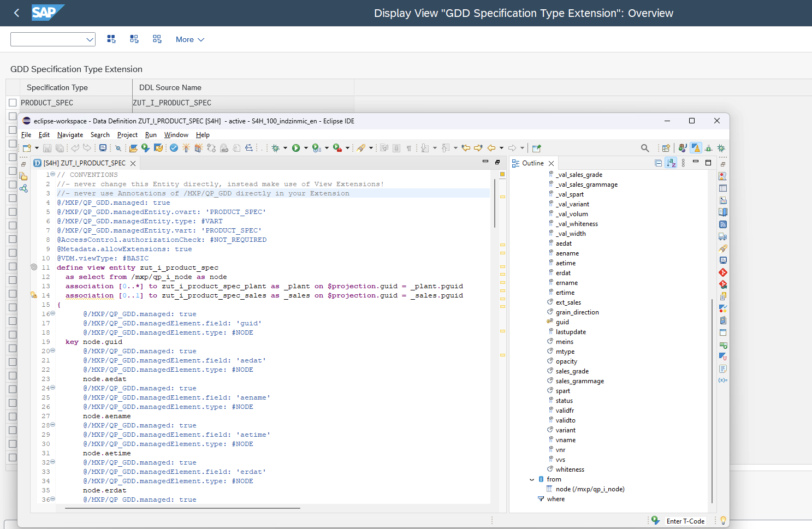This screenshot has height=529, width=812.
Task: Click the Select Block icon in SAP toolbar
Action: coord(134,39)
